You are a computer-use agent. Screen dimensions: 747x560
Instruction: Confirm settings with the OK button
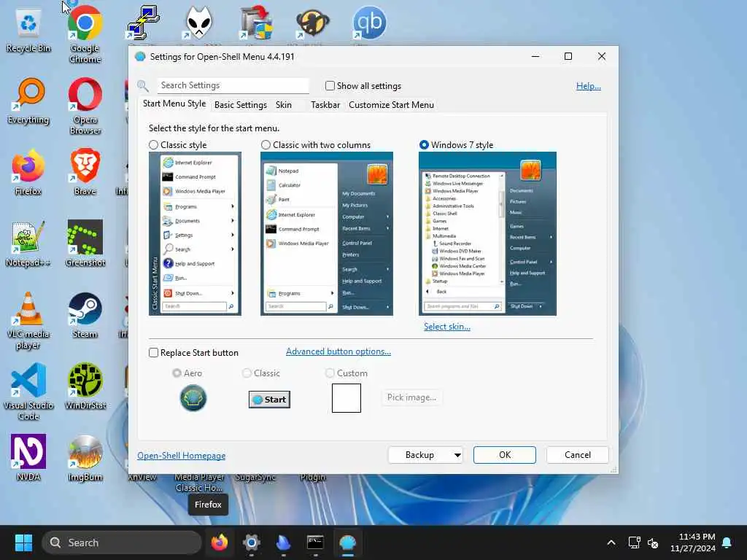point(505,455)
